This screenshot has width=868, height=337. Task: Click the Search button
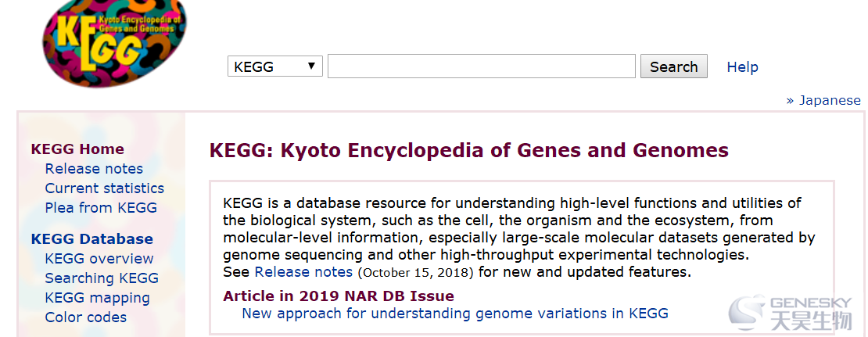click(x=674, y=66)
